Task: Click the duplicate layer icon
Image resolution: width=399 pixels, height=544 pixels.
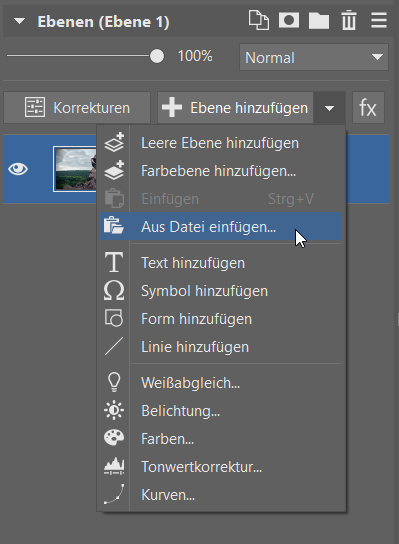Action: click(x=259, y=21)
